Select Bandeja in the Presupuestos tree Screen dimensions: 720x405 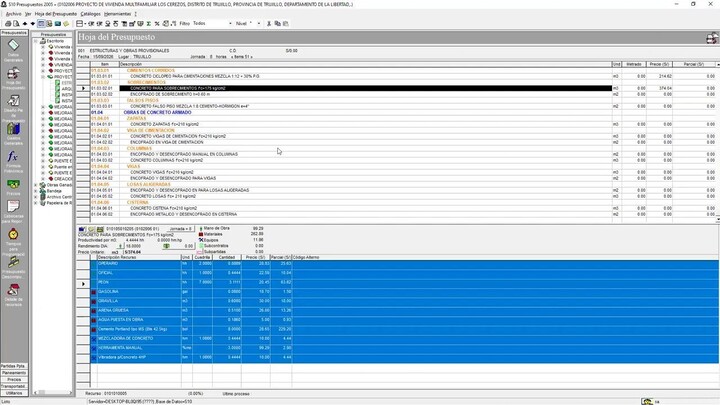click(x=54, y=191)
